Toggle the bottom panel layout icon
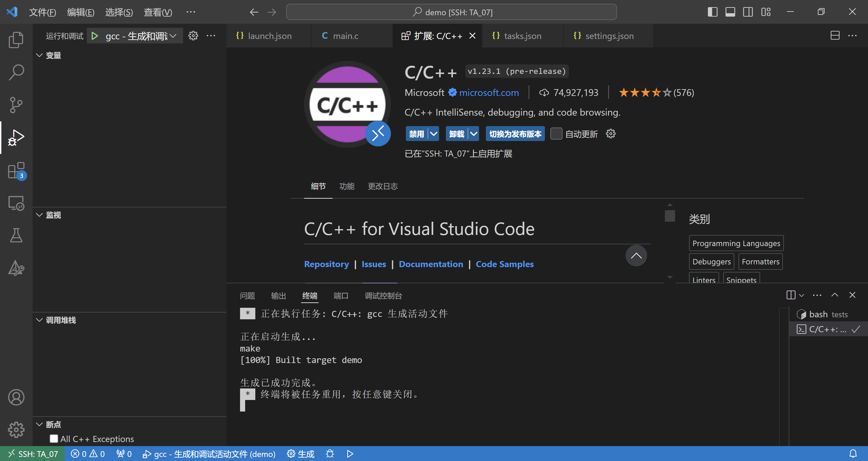Screen dimensions: 868x461 point(730,12)
